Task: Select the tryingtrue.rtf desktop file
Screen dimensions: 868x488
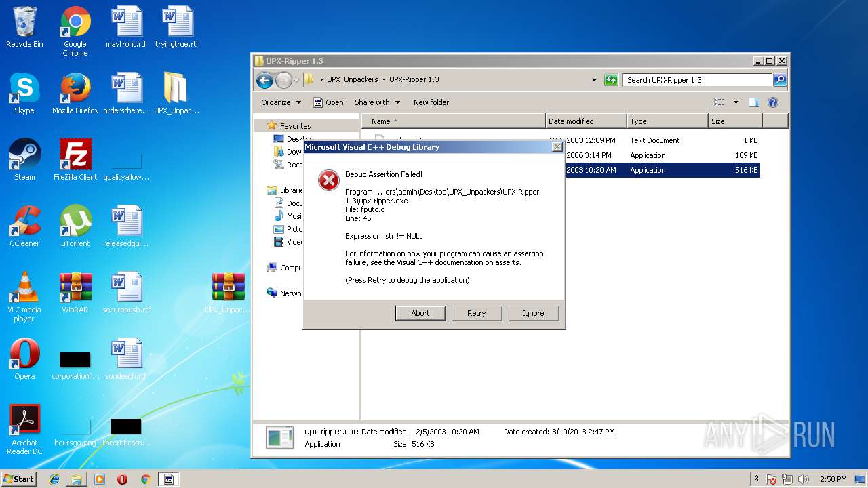Action: [177, 27]
